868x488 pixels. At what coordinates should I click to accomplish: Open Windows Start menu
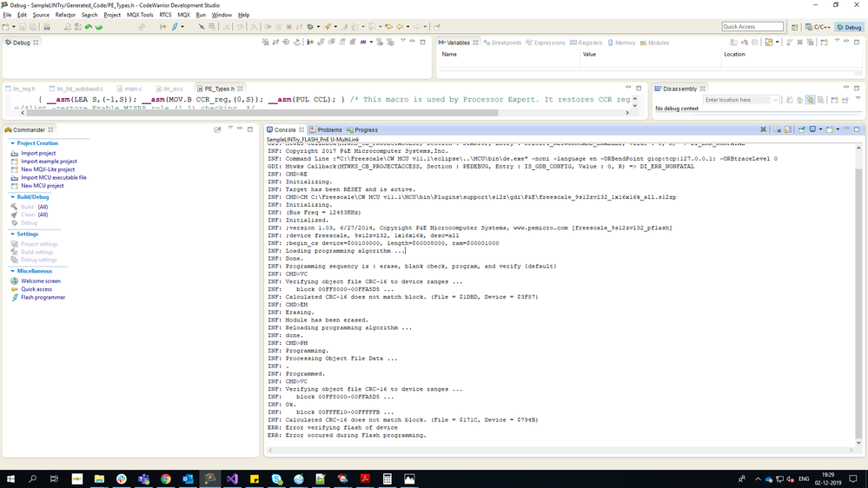10,479
